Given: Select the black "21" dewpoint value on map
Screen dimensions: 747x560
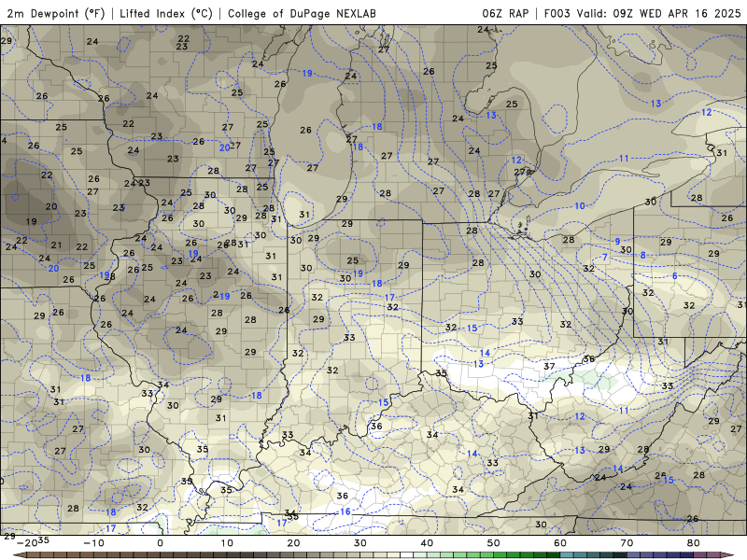Looking at the screenshot, I should 56,245.
